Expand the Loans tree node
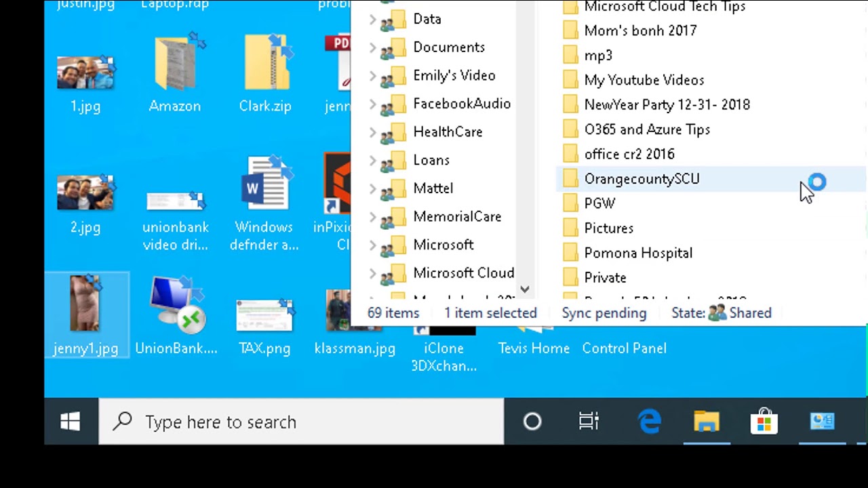The width and height of the screenshot is (868, 488). click(372, 161)
